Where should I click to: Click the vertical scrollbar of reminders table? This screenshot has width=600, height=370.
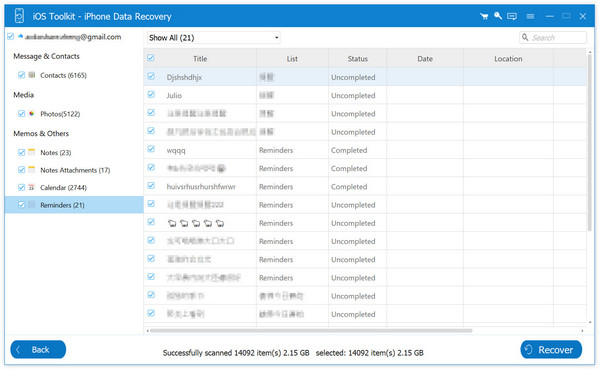(589, 142)
